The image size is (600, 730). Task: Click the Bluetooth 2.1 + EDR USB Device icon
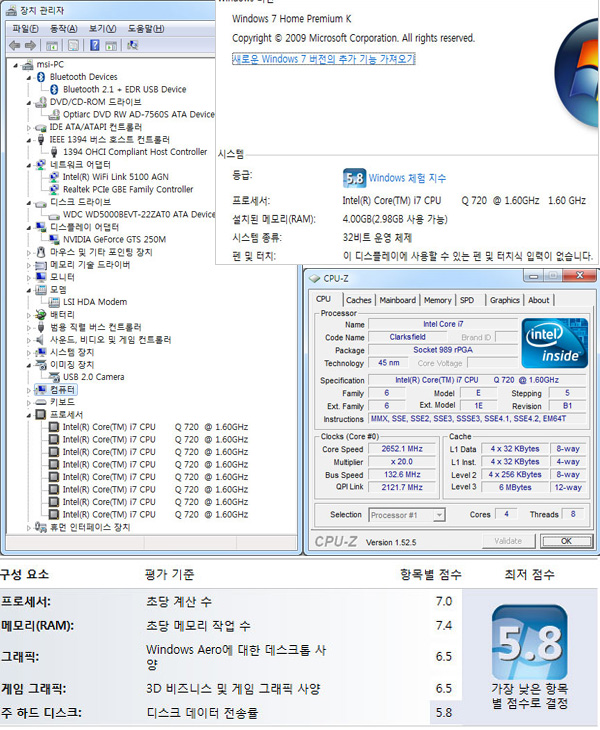pos(54,89)
